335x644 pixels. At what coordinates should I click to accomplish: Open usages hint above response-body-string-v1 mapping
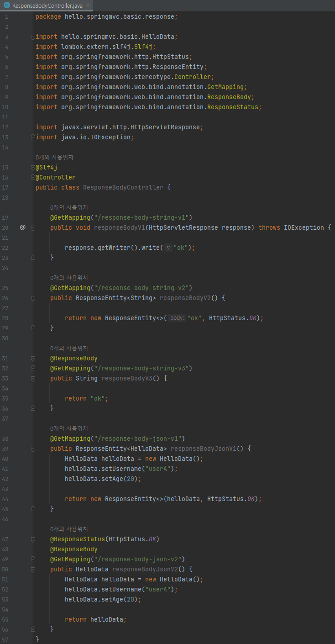(x=69, y=207)
